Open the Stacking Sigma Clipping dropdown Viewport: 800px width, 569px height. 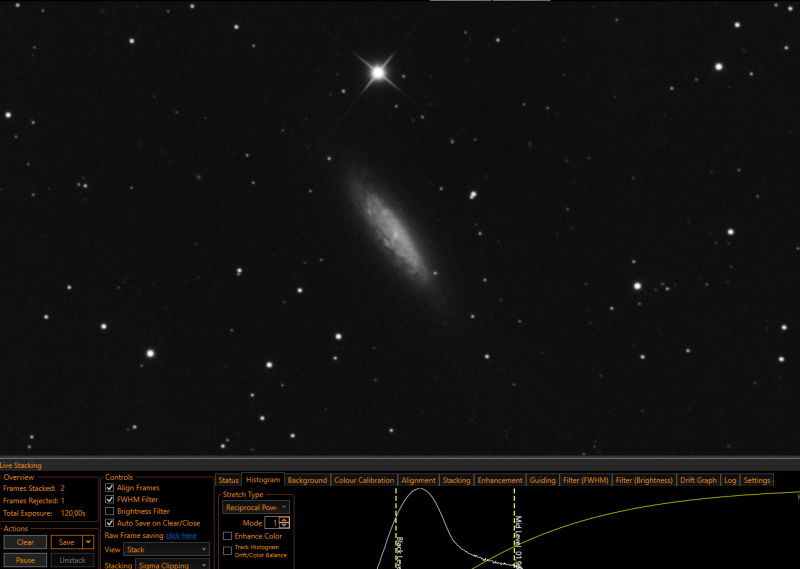pyautogui.click(x=172, y=565)
